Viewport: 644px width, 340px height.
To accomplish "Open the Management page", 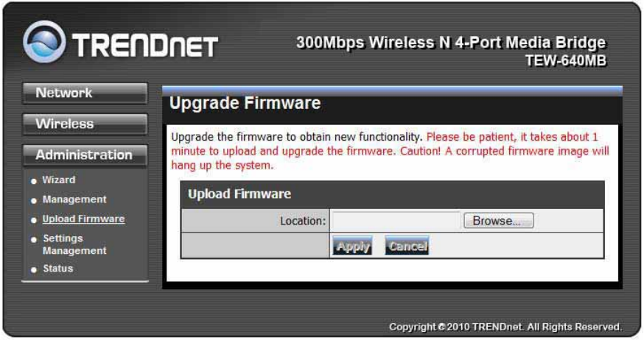I will [74, 199].
